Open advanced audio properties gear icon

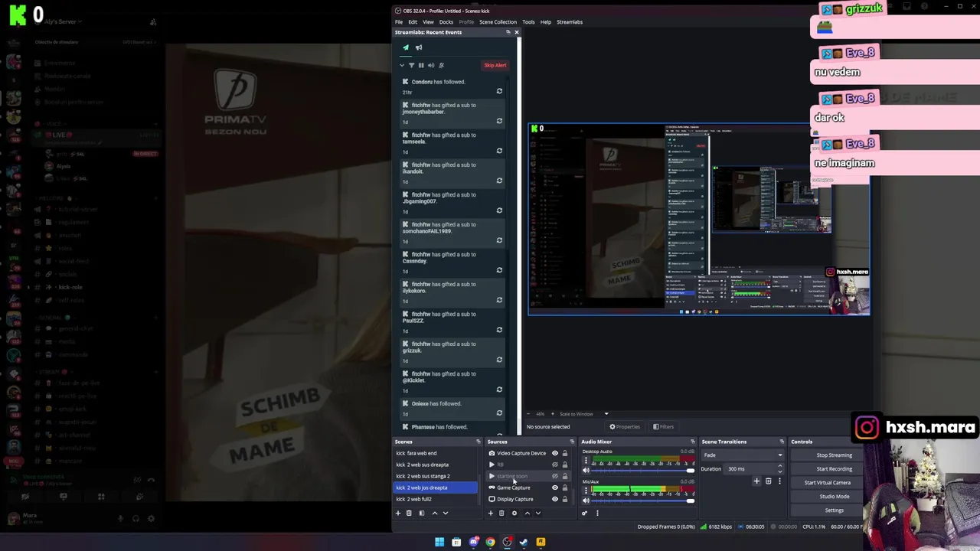tap(585, 514)
